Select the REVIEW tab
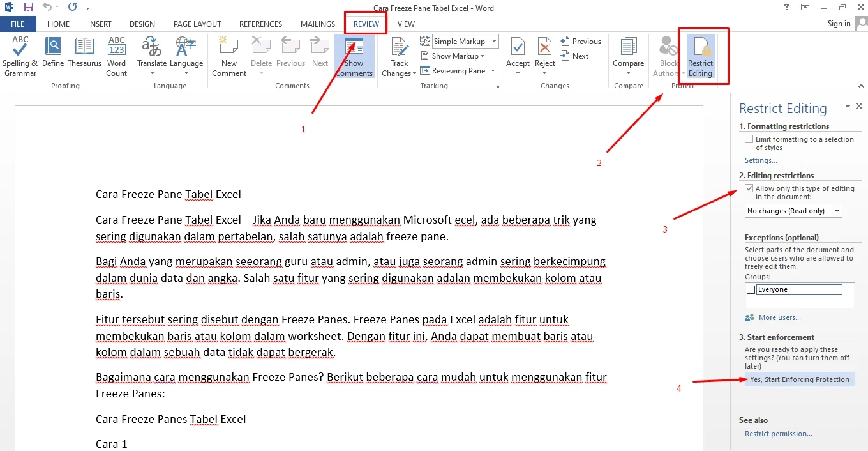 point(366,24)
